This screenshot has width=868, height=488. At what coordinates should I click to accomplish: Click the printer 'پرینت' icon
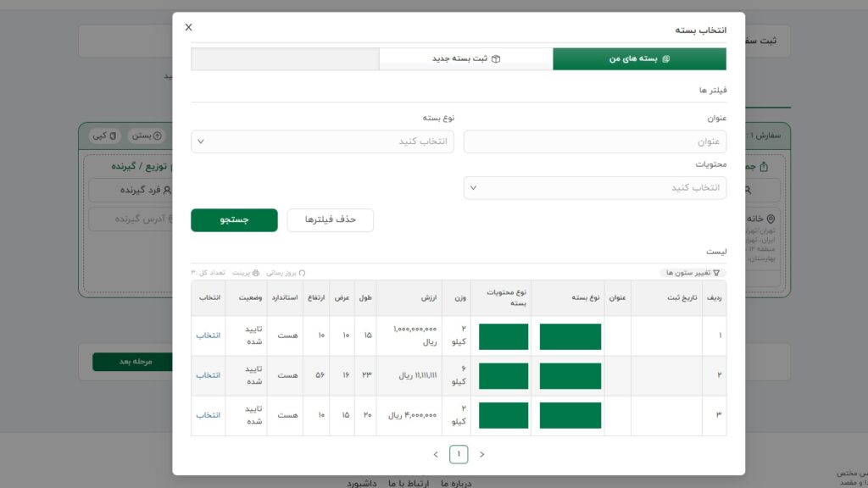pos(256,273)
